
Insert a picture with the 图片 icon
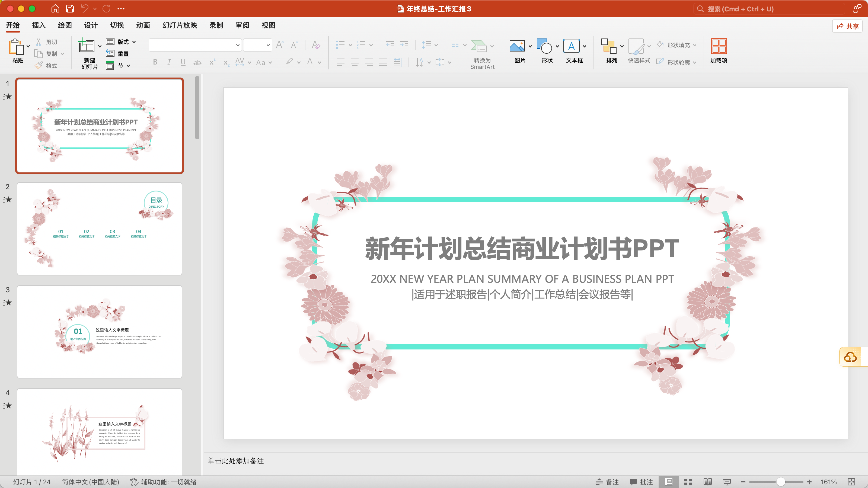[517, 46]
